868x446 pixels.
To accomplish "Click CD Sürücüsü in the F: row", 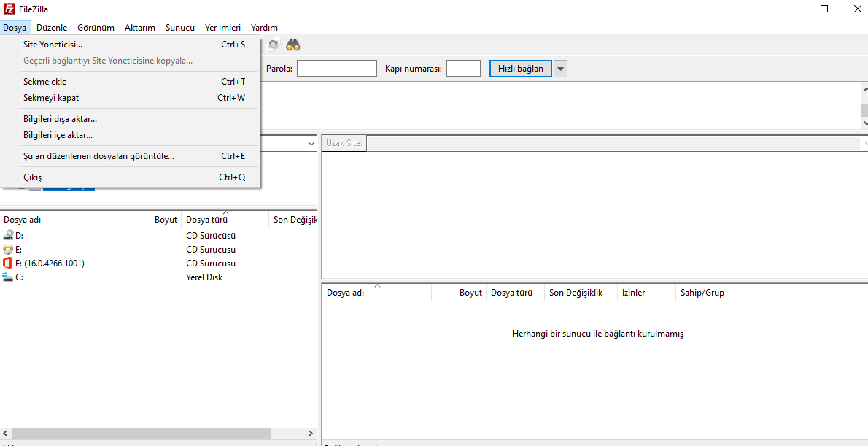I will (x=211, y=264).
